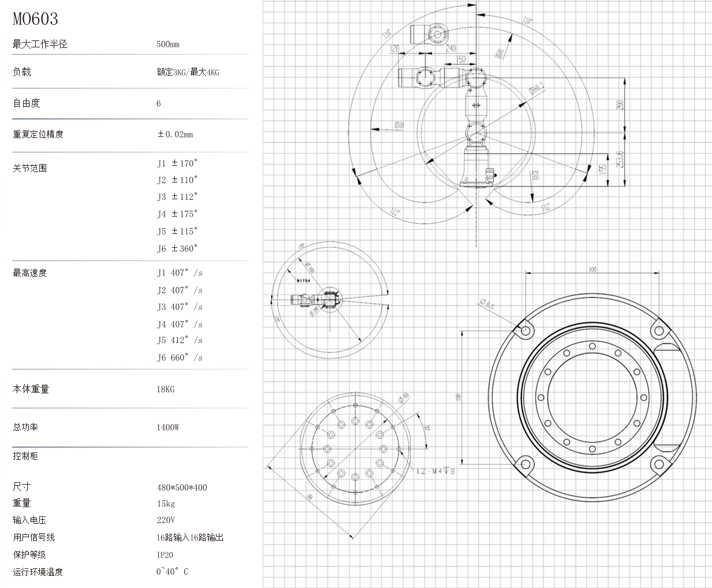Click the J6 ±360° joint range row

(177, 248)
